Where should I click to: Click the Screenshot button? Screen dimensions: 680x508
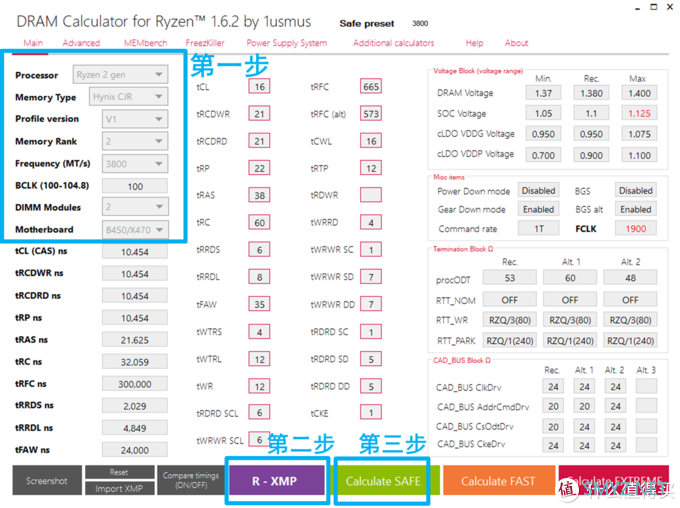[47, 480]
